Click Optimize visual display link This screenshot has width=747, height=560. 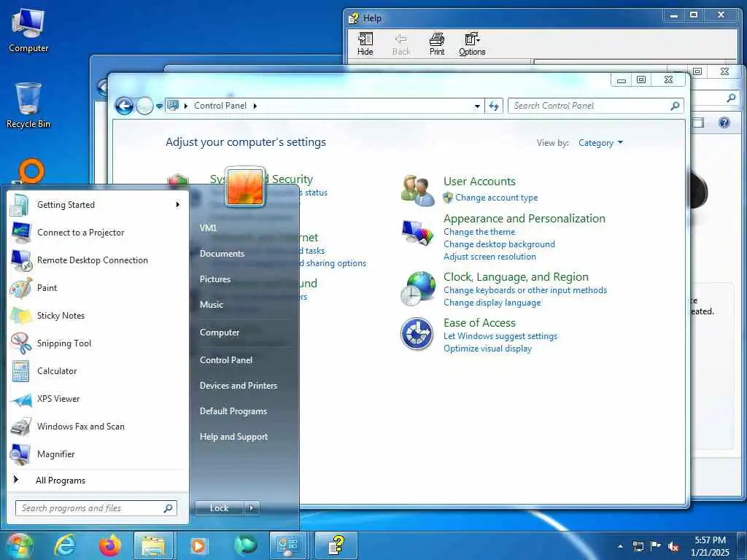[487, 349]
